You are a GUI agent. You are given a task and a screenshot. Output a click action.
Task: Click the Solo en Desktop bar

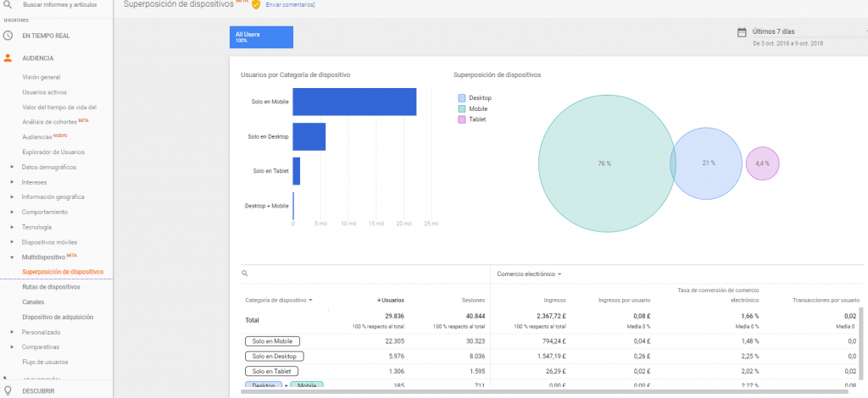click(x=309, y=136)
